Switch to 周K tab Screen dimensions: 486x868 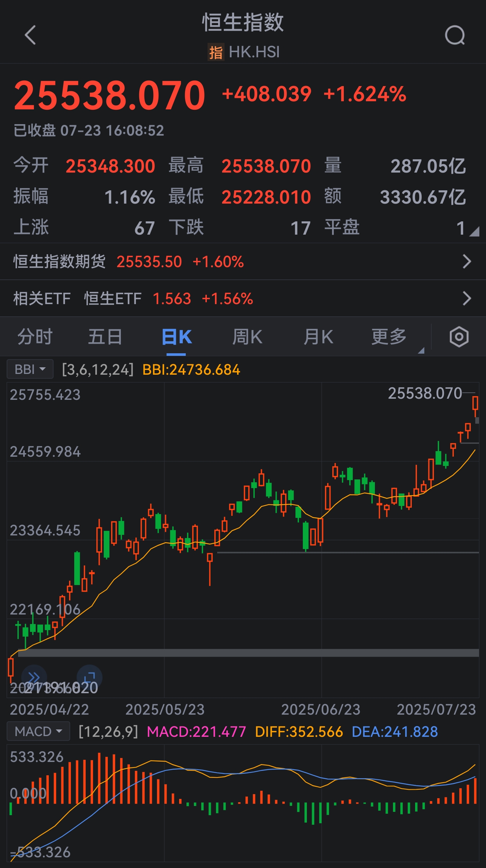(x=247, y=337)
